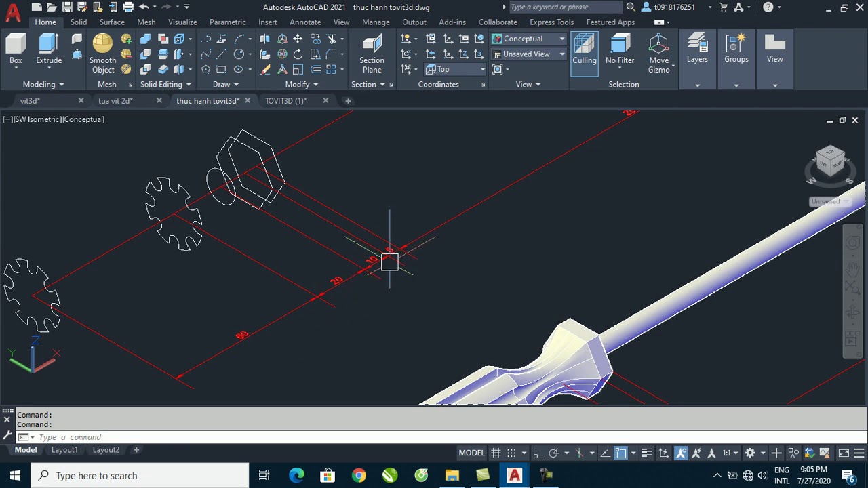Toggle object snap tracking in status bar
Screen dimensions: 868x488
click(606, 453)
